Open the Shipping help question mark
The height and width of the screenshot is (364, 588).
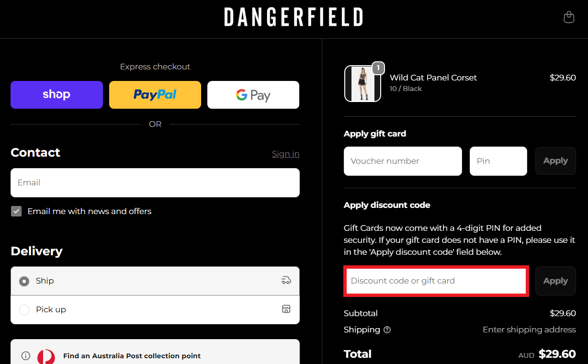tap(387, 330)
